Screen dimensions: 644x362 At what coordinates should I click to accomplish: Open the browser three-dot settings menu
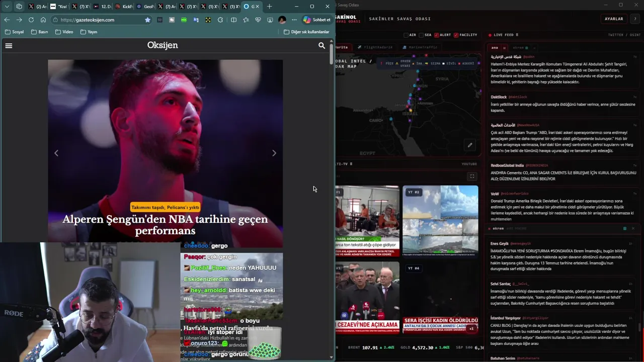pos(294,20)
